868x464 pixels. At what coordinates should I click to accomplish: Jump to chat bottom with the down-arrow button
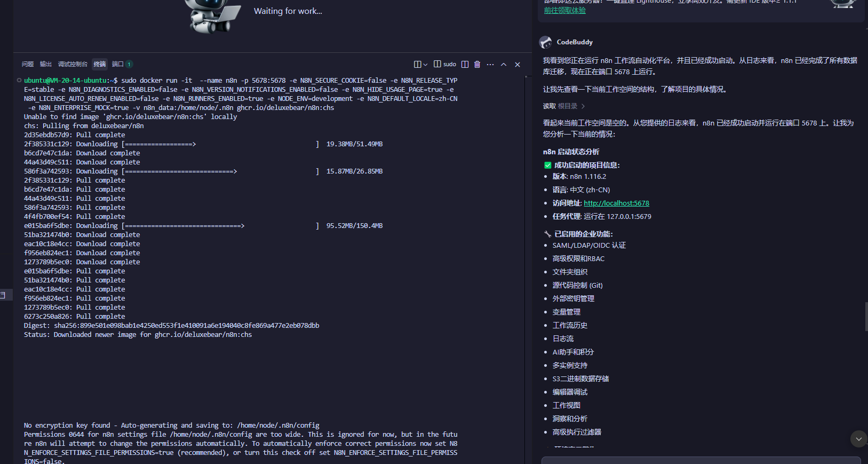click(858, 439)
